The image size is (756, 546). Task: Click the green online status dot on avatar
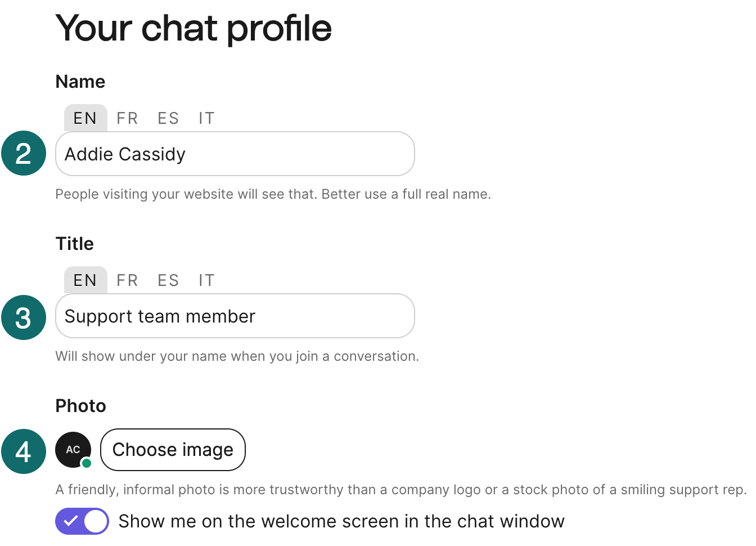coord(86,463)
